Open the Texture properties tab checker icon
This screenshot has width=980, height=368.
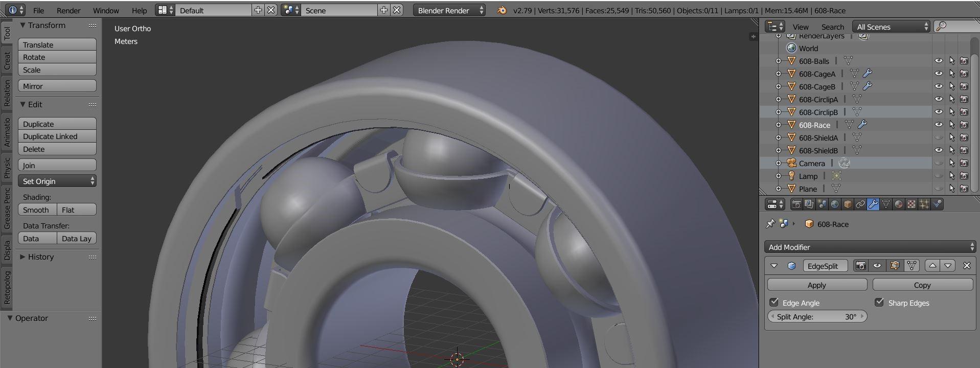911,204
